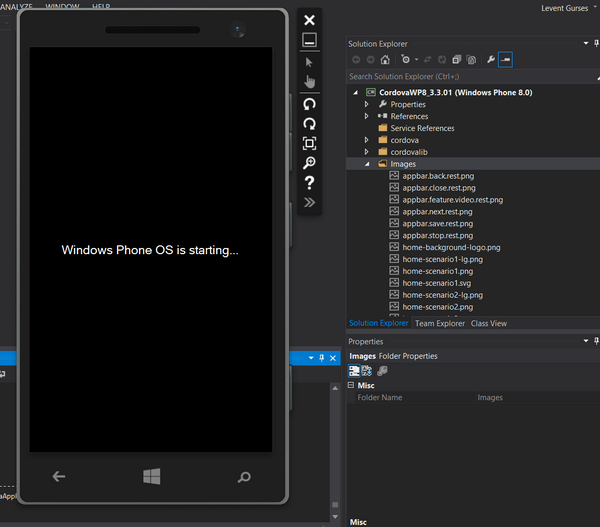This screenshot has width=600, height=527.
Task: Toggle auto-hide pin on bottom panel
Action: coord(321,358)
